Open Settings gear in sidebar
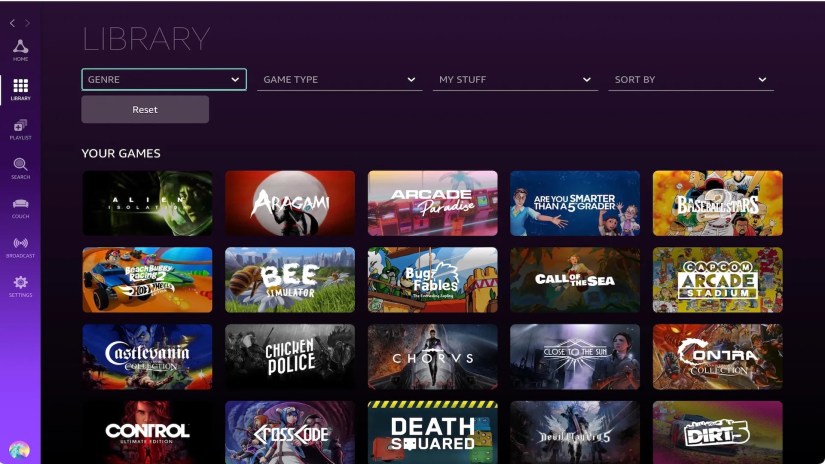 click(21, 286)
